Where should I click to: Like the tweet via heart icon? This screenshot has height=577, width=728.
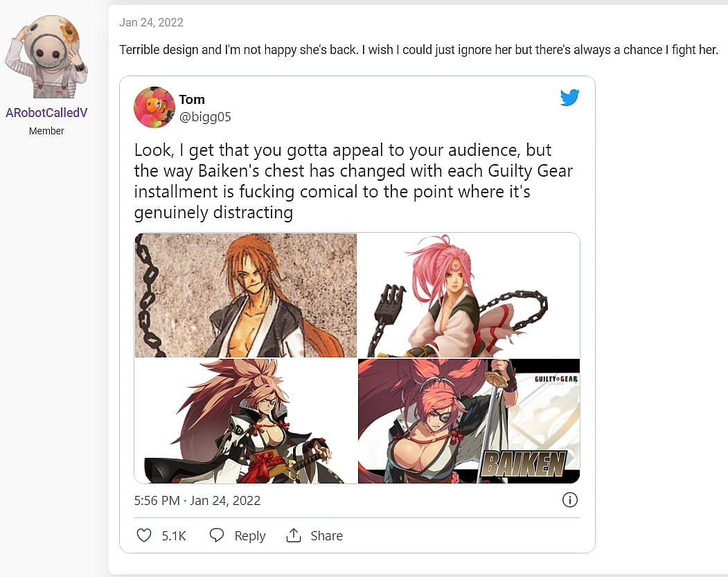point(144,535)
